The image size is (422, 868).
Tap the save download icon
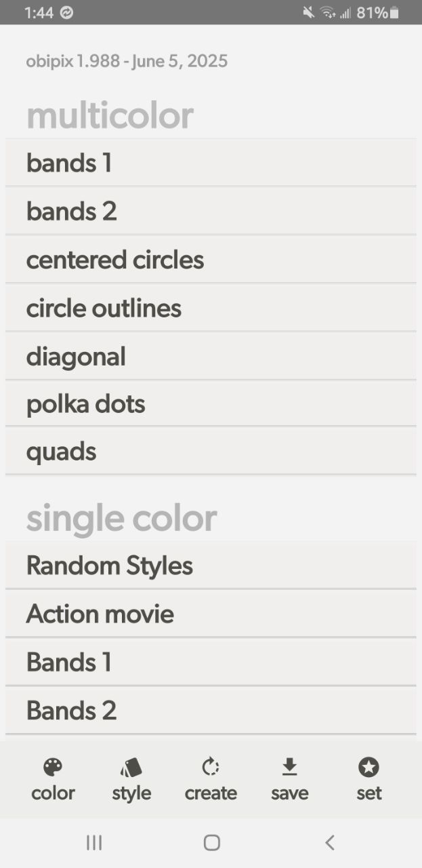[x=289, y=767]
